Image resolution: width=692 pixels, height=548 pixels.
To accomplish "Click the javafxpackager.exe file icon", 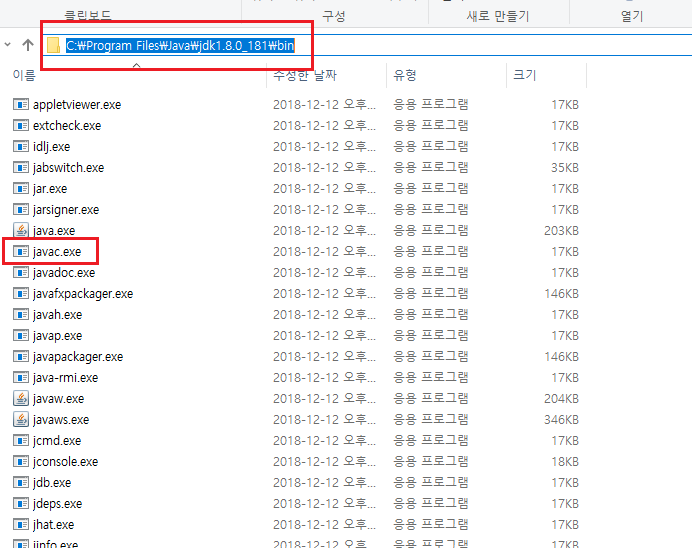I will coord(21,293).
